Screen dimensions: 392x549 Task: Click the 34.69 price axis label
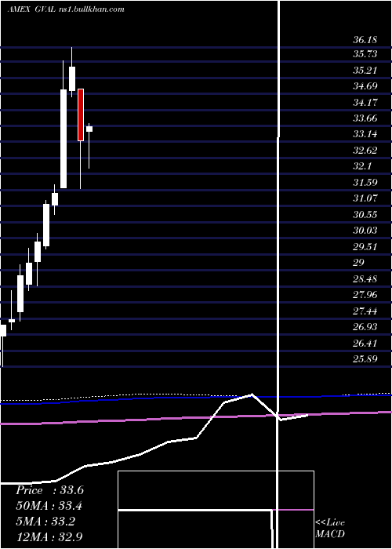[365, 86]
